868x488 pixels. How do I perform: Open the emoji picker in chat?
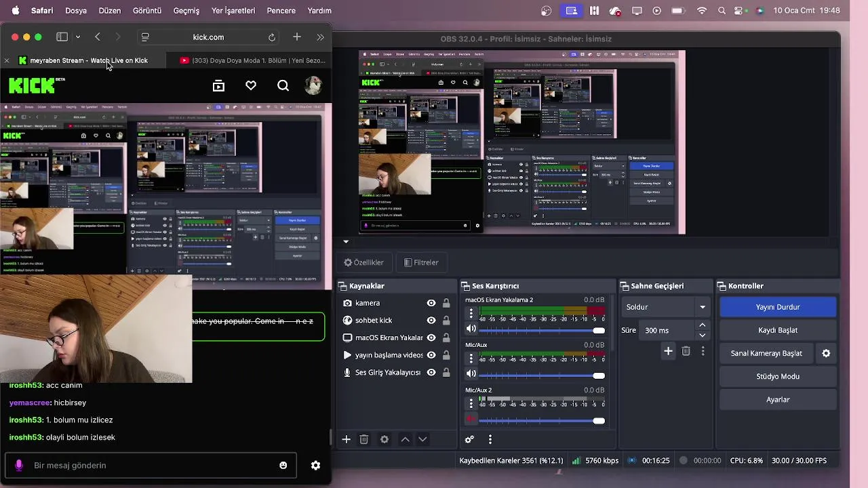[283, 466]
